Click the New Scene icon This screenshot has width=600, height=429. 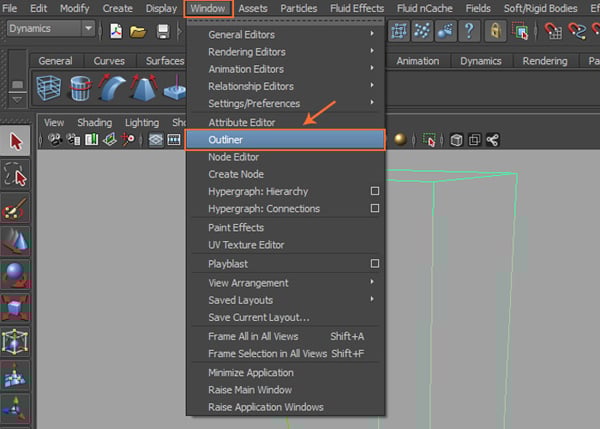click(x=116, y=31)
